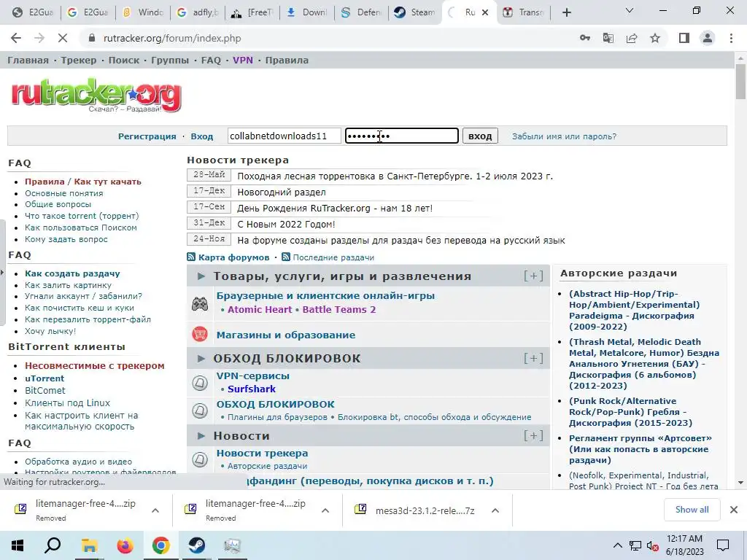
Task: Click the RSS icon near Карта форумов
Action: [x=191, y=257]
